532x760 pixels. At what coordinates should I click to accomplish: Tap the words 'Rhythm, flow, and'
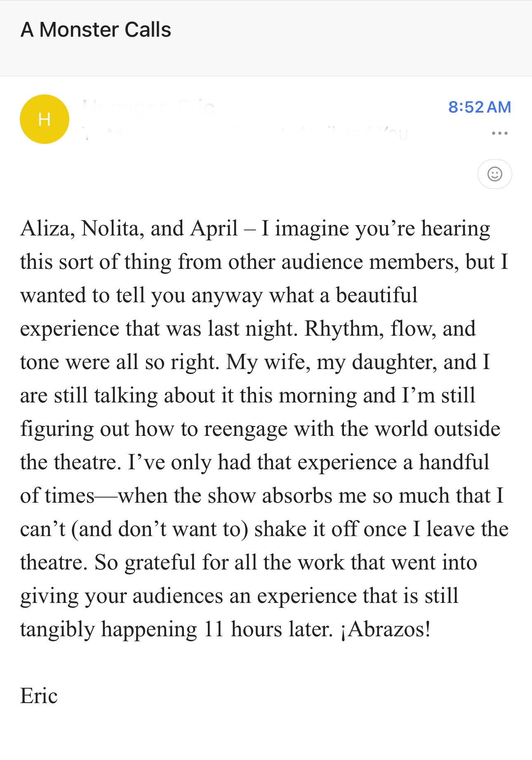390,329
